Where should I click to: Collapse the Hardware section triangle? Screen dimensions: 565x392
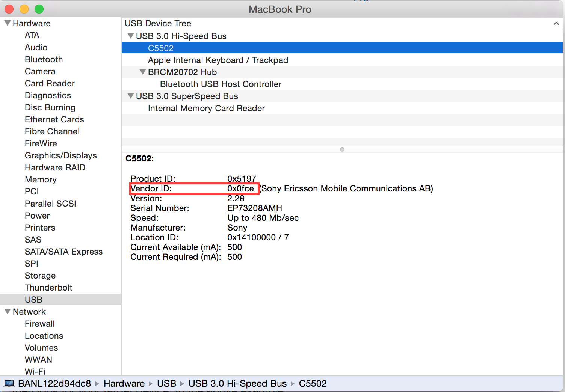click(7, 23)
